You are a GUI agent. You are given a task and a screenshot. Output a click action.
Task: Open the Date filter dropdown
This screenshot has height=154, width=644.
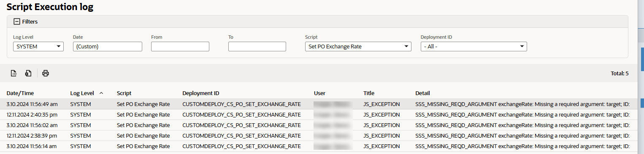(x=108, y=47)
